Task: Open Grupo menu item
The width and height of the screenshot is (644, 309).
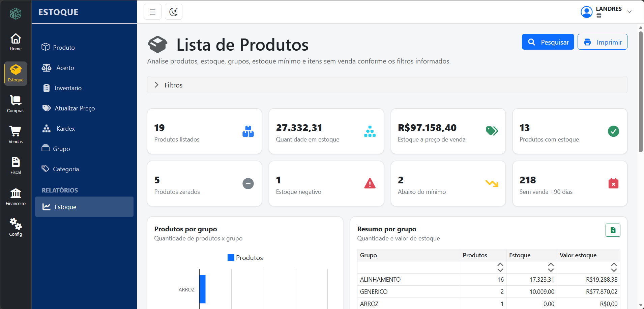Action: pyautogui.click(x=84, y=149)
